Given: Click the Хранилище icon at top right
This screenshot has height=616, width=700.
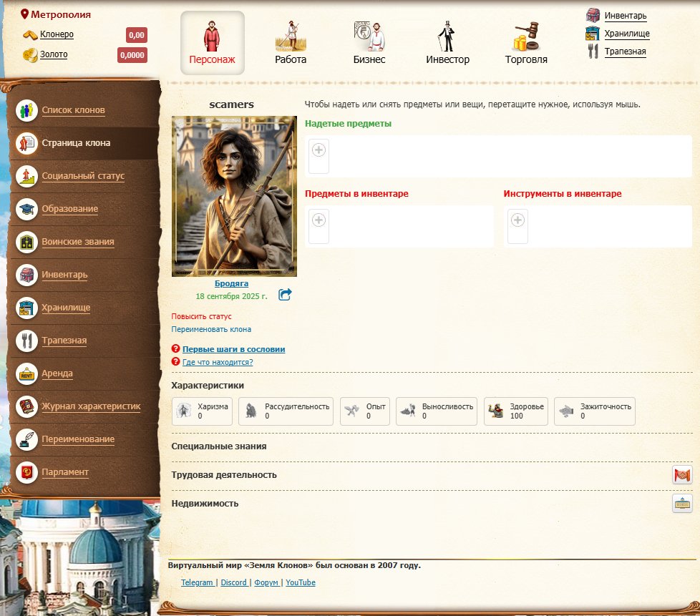Looking at the screenshot, I should pos(593,34).
